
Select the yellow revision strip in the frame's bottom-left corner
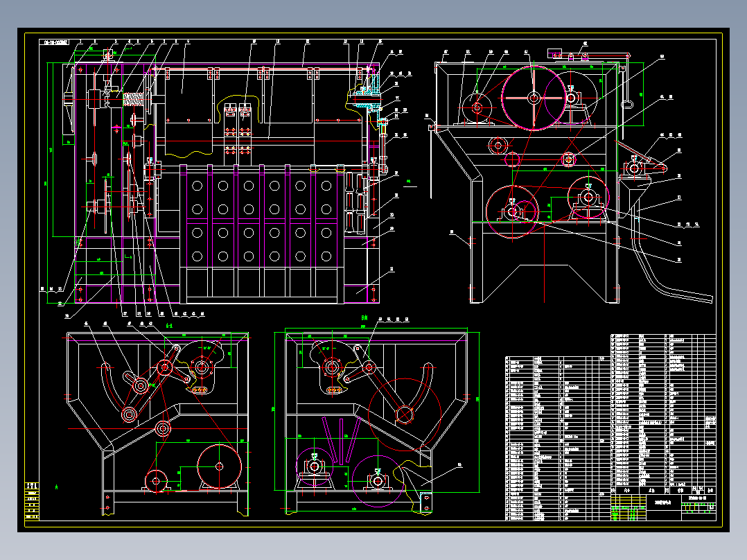[x=32, y=501]
